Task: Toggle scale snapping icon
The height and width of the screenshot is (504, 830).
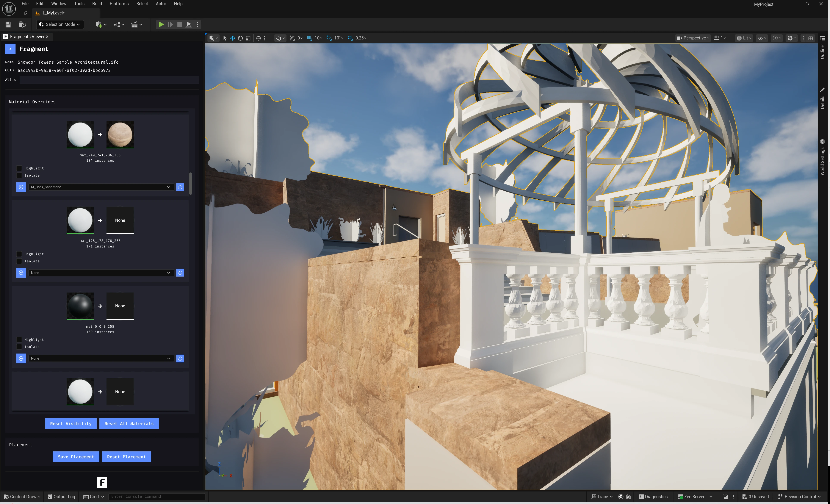Action: pyautogui.click(x=350, y=38)
